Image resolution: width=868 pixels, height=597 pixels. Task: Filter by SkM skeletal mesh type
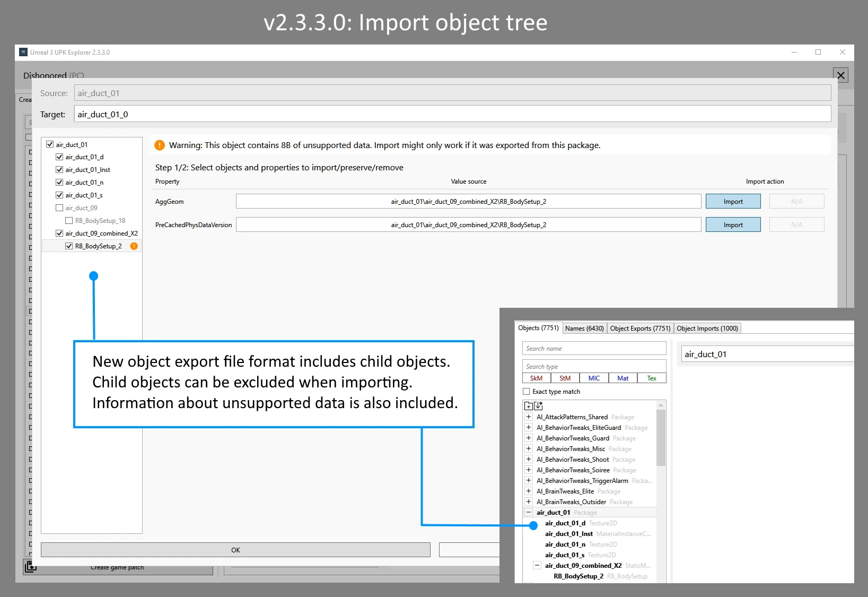click(536, 378)
